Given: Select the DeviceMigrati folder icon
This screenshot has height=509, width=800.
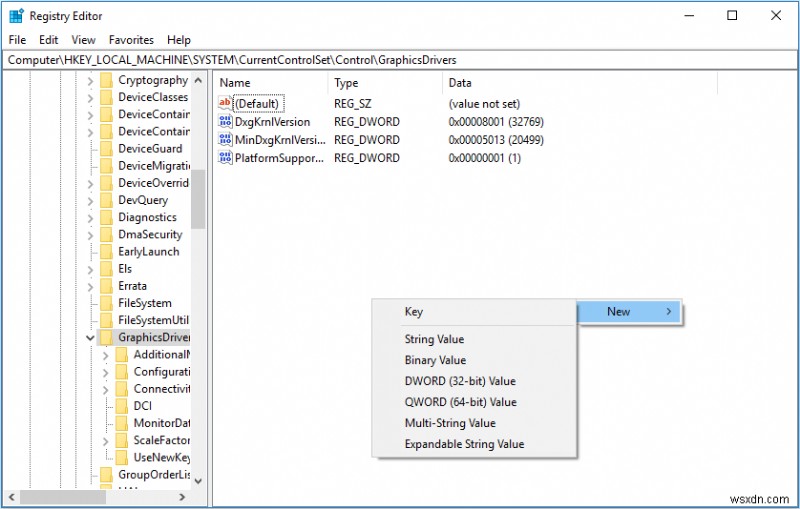Looking at the screenshot, I should (106, 166).
